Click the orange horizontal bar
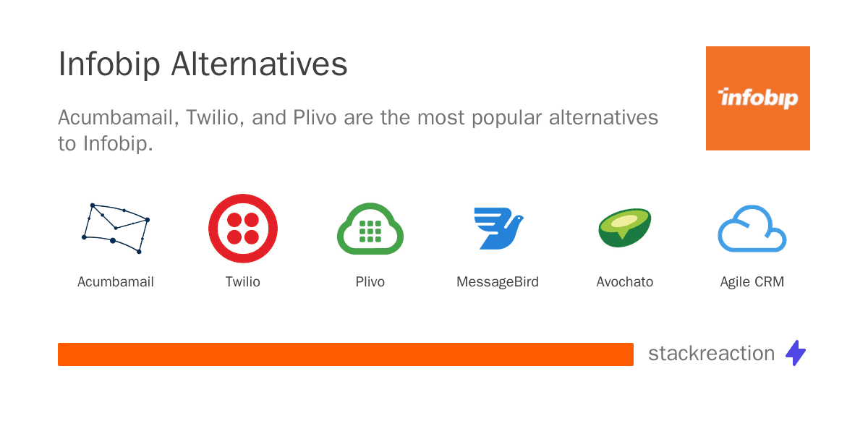Screen dimensions: 868x434 click(346, 354)
